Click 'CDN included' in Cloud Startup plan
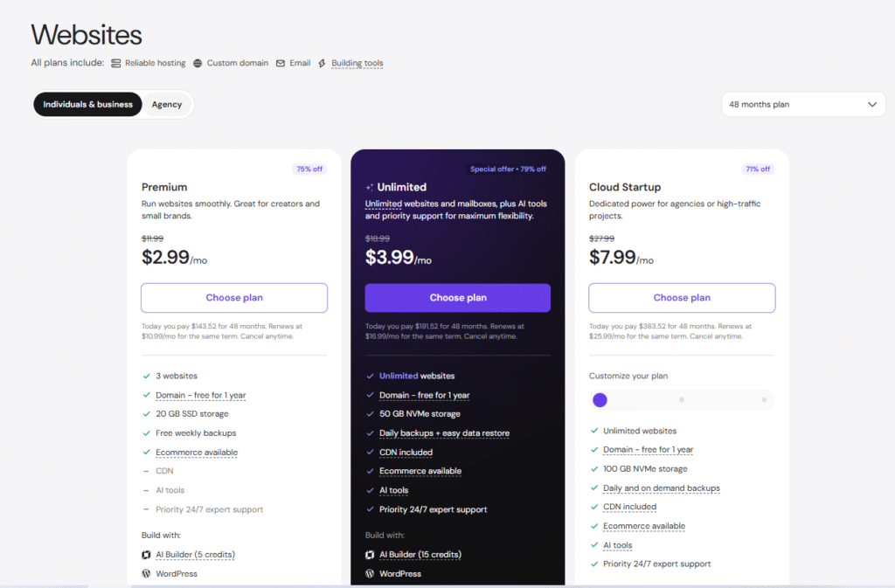This screenshot has height=588, width=895. tap(629, 507)
